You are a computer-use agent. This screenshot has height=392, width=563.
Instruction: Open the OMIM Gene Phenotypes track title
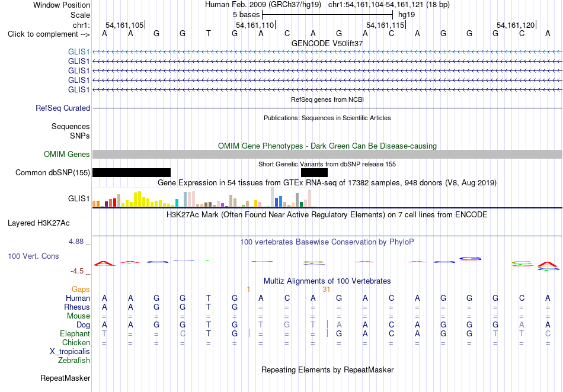pos(327,146)
